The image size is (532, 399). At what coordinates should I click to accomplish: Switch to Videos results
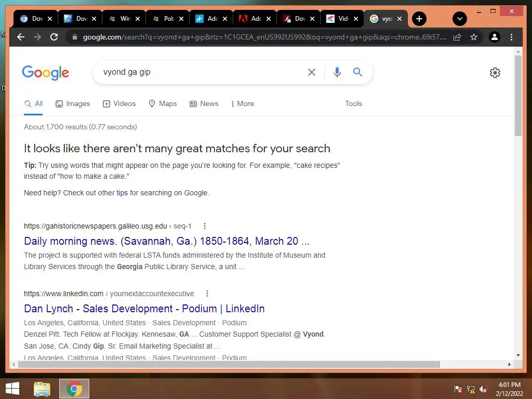(x=119, y=104)
